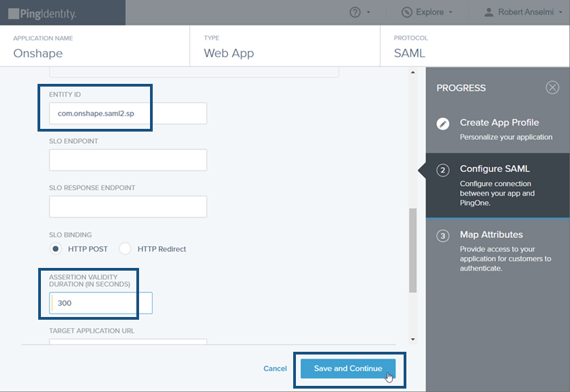Click the Create App Profile pencil icon

[442, 123]
